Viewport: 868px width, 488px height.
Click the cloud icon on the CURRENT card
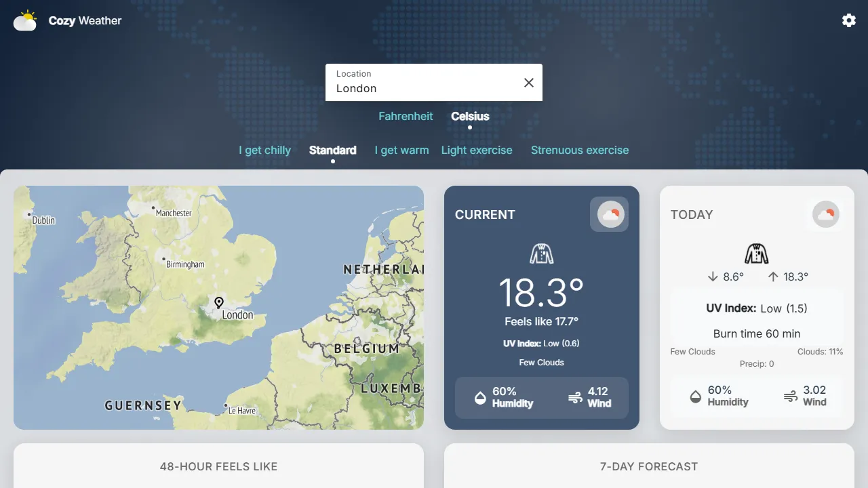tap(608, 214)
